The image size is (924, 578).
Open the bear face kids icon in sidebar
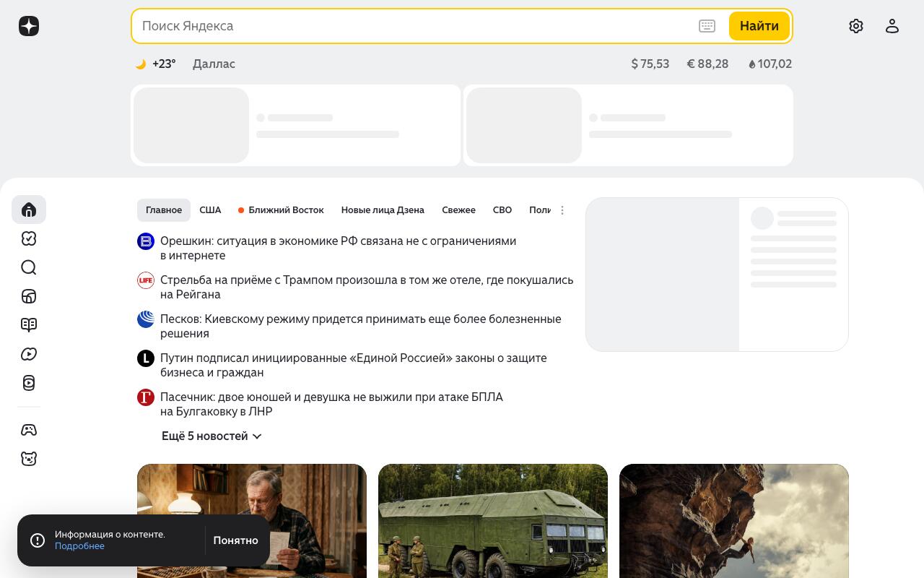[29, 459]
